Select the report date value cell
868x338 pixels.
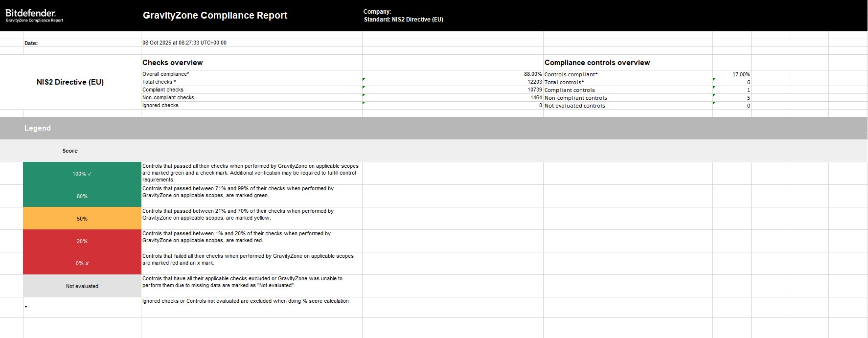(184, 43)
